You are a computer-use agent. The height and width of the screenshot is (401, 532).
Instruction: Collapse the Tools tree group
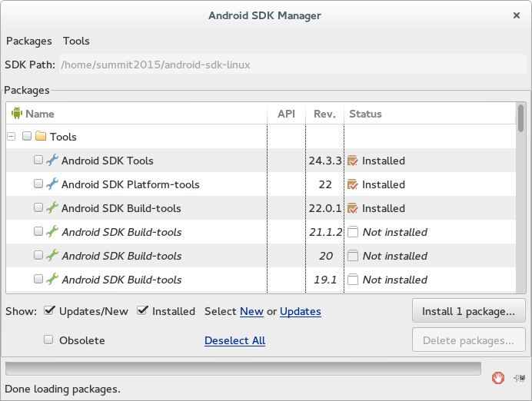pos(12,136)
